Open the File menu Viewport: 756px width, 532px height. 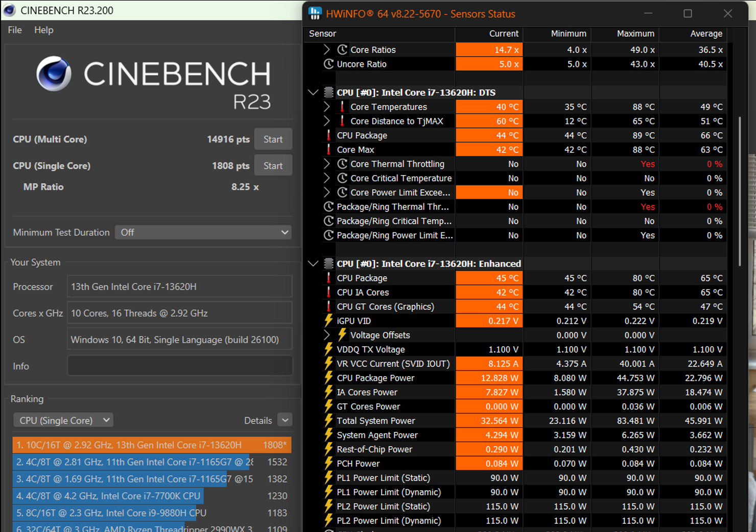tap(15, 30)
